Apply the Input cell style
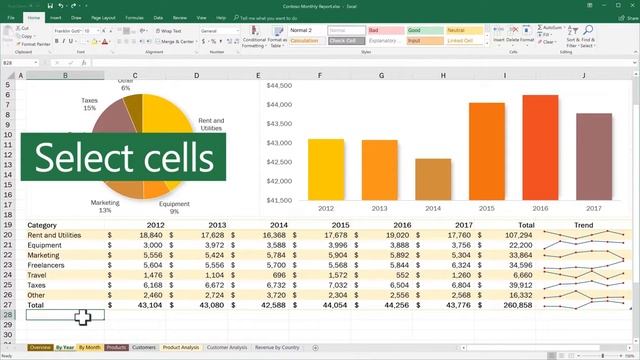Viewport: 640px width, 360px height. click(x=425, y=41)
